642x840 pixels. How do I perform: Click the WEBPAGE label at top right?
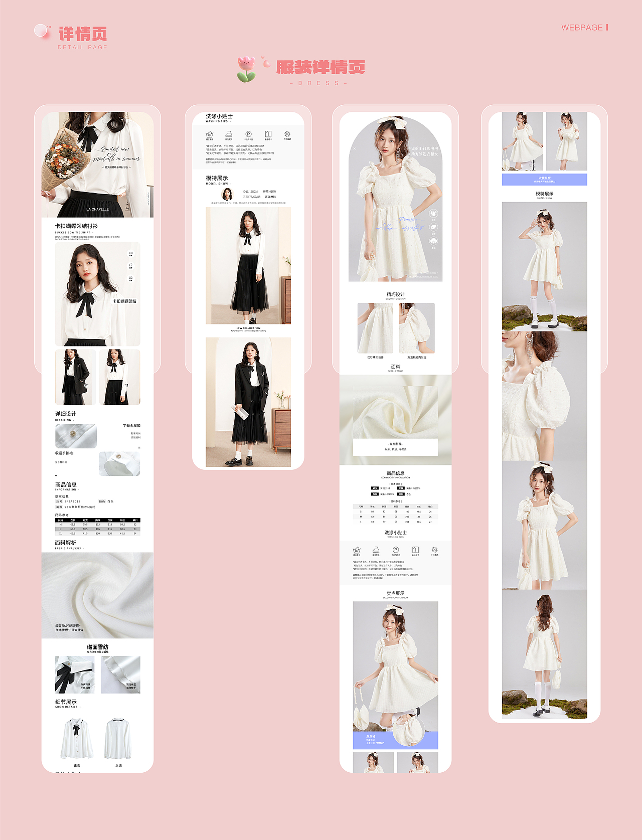582,28
